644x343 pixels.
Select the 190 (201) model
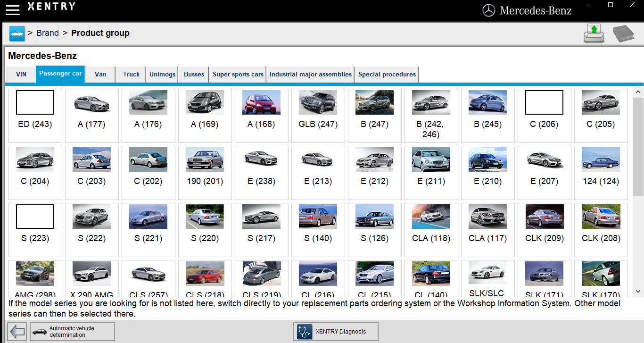click(205, 173)
